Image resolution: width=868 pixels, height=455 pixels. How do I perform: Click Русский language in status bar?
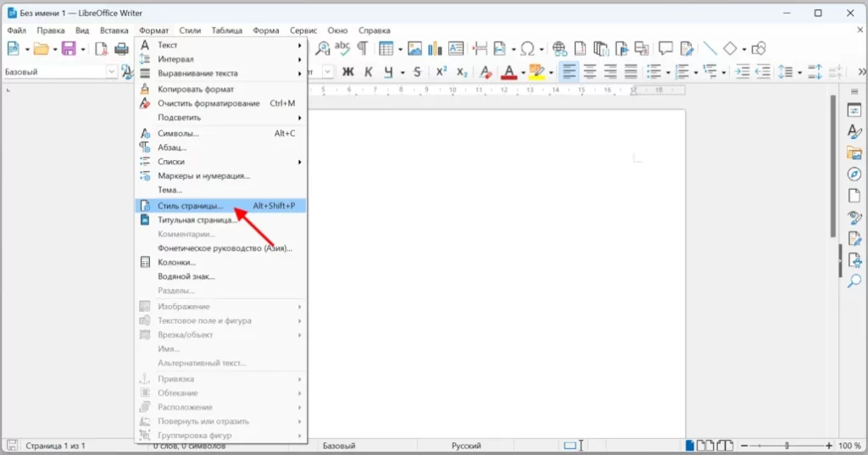click(466, 446)
